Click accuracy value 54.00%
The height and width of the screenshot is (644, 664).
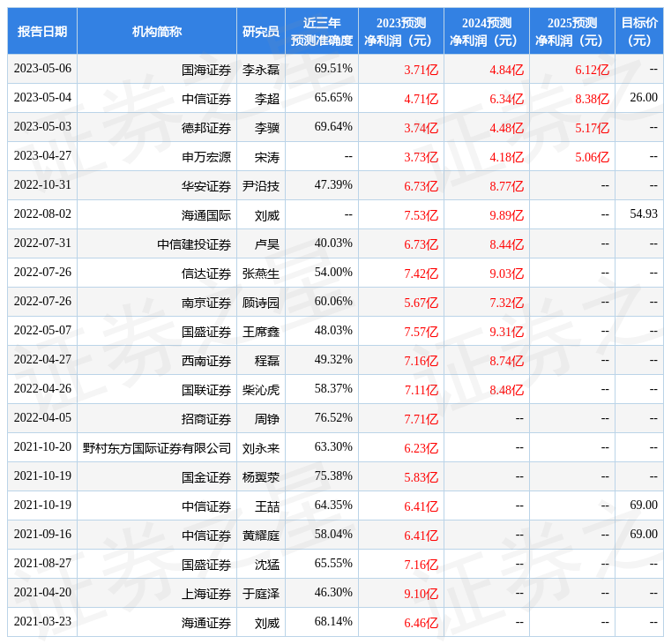(333, 272)
